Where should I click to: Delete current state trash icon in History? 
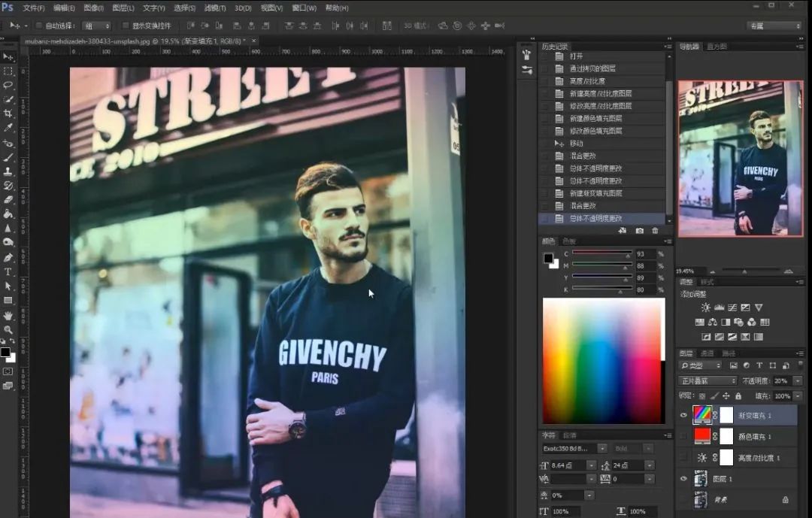pos(655,231)
